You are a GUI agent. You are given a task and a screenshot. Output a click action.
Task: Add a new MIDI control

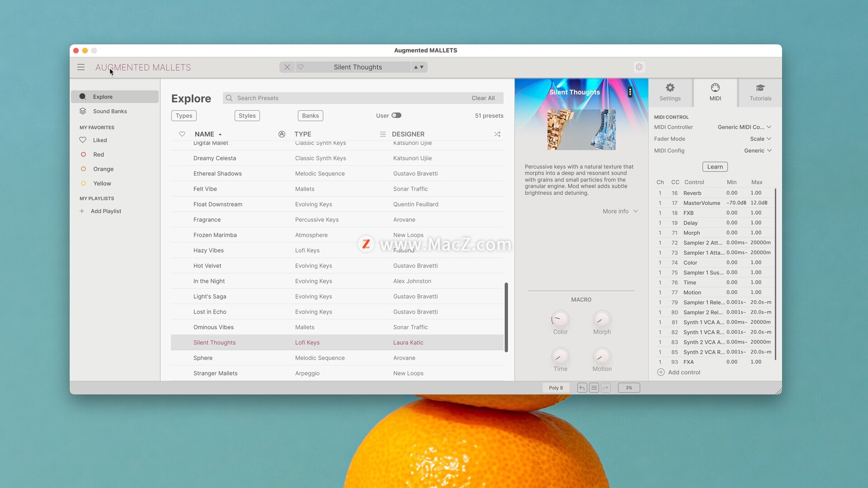[x=679, y=372]
